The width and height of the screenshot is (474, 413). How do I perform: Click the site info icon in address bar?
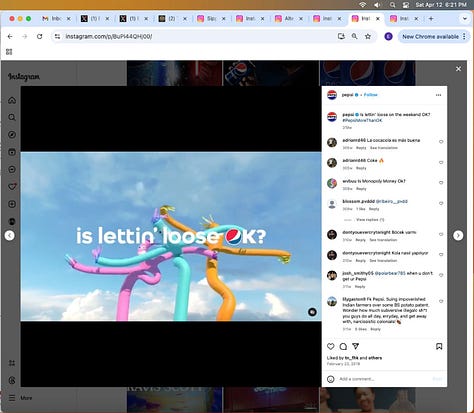tap(57, 36)
